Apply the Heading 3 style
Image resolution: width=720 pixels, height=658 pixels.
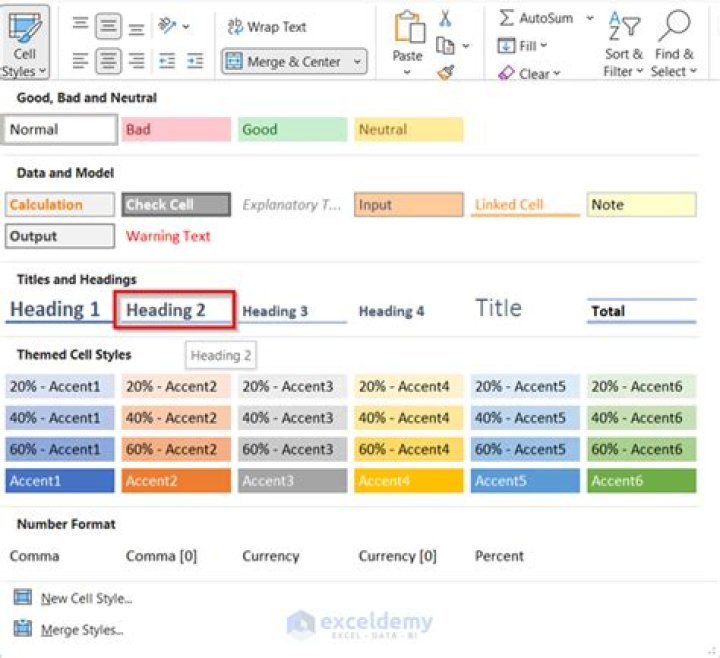(292, 310)
